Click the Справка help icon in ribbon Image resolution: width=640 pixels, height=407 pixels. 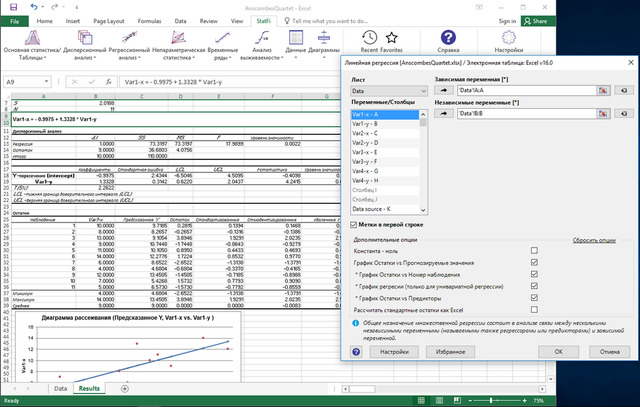[449, 40]
